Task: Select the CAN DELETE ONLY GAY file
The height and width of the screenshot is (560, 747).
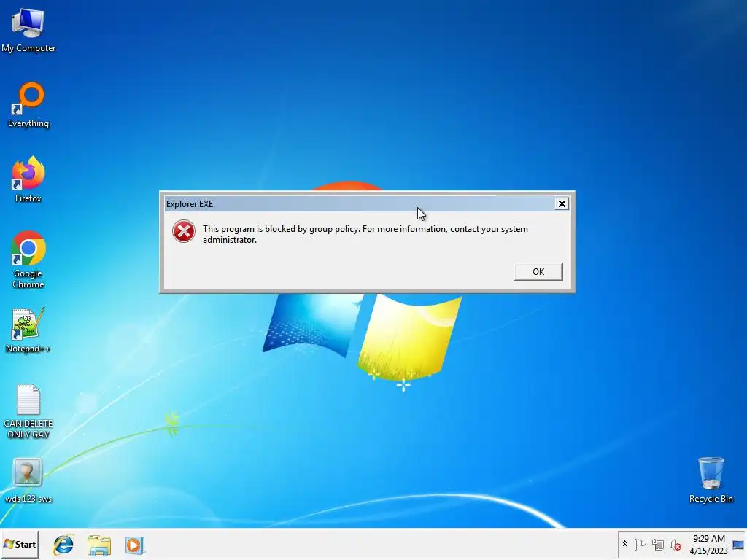Action: pos(28,411)
